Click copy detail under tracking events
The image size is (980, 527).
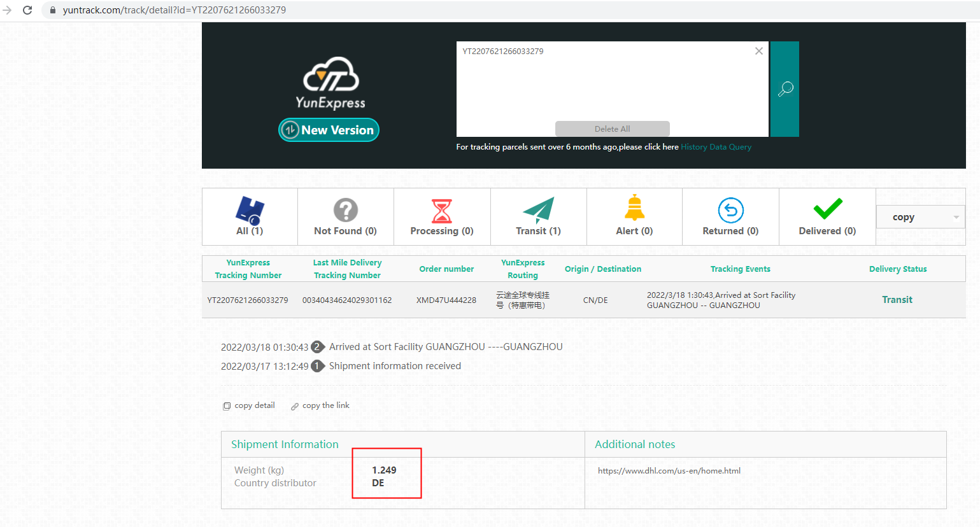249,405
